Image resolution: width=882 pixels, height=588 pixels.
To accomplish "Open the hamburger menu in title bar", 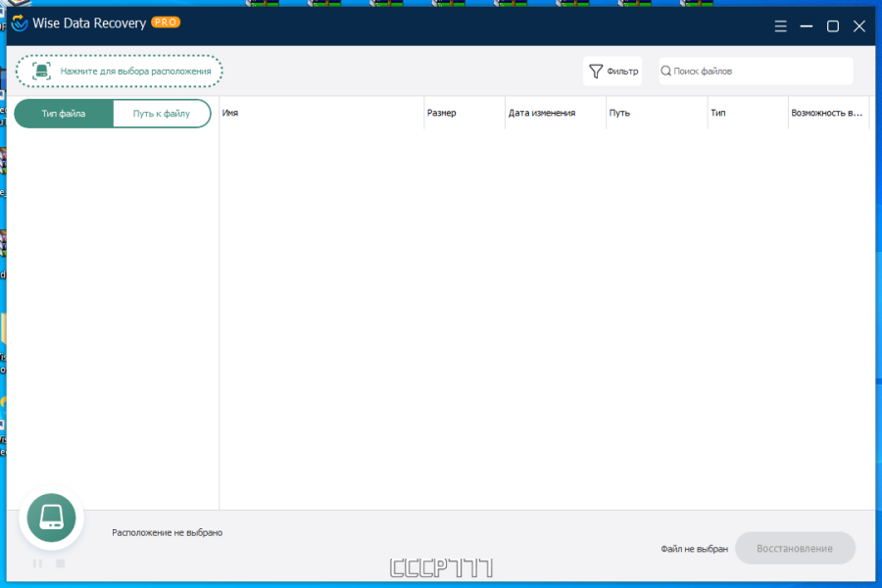I will tap(780, 25).
